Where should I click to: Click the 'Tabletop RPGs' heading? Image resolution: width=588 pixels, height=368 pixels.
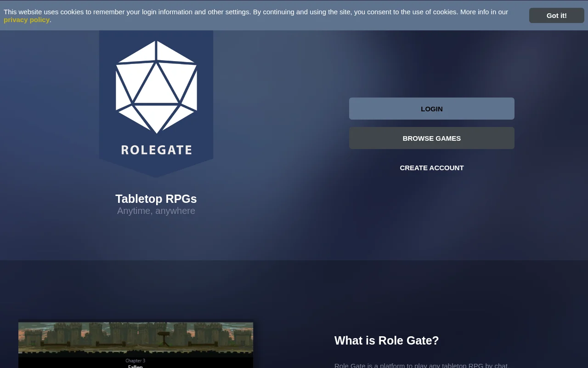click(156, 199)
